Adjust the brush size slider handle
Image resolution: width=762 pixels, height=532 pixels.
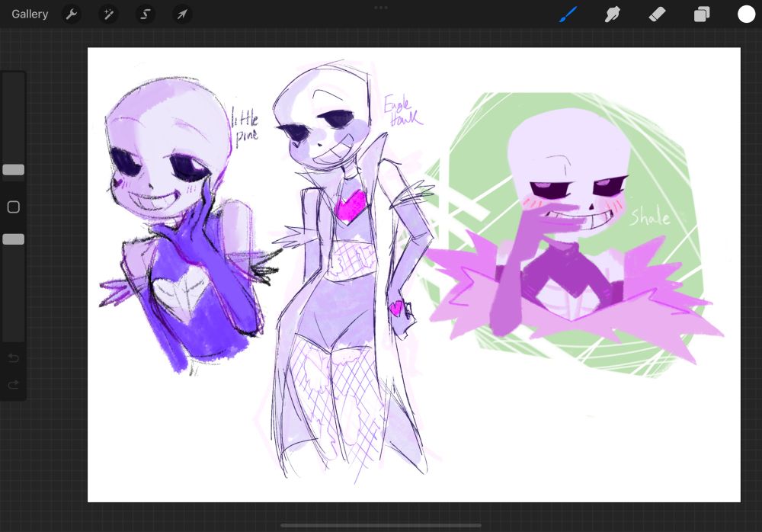pyautogui.click(x=13, y=170)
